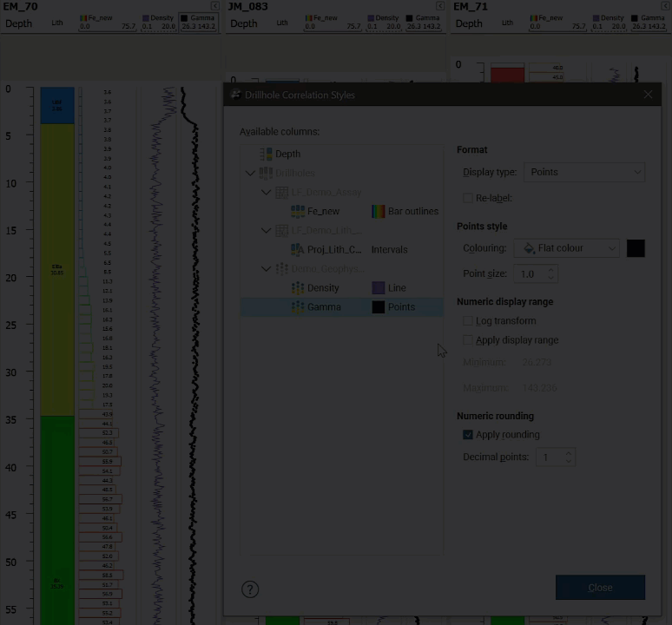Click the Proj_Lith_C... lithology column icon

(x=298, y=249)
